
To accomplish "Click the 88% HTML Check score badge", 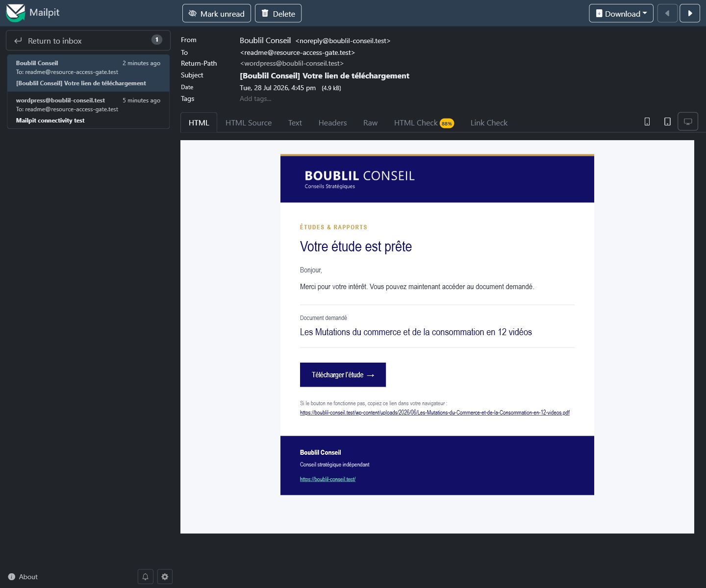I will click(x=447, y=123).
